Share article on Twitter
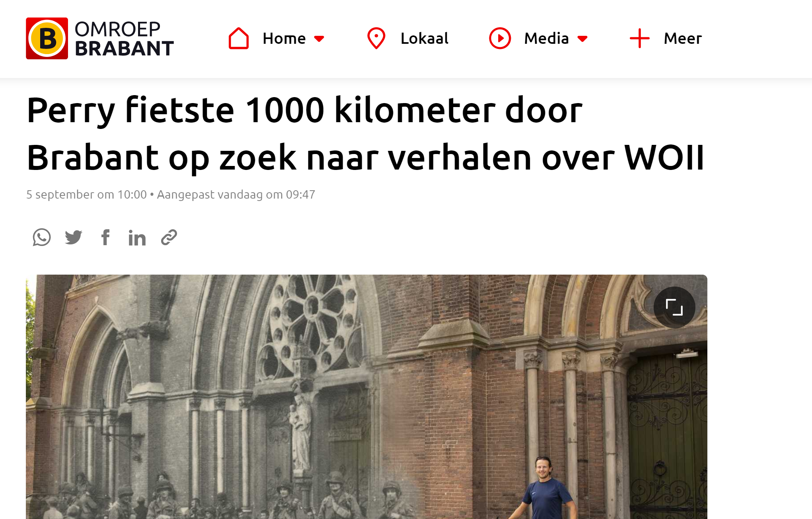The width and height of the screenshot is (812, 519). click(x=74, y=238)
